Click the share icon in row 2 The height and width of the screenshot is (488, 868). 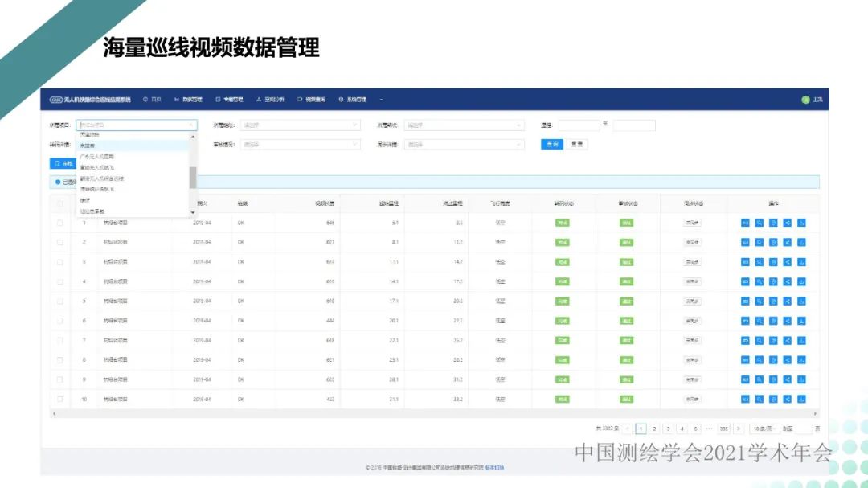788,242
